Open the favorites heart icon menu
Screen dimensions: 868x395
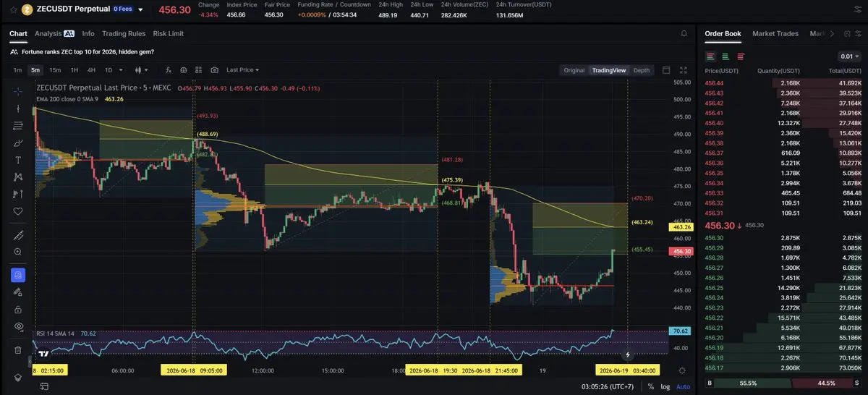[18, 211]
